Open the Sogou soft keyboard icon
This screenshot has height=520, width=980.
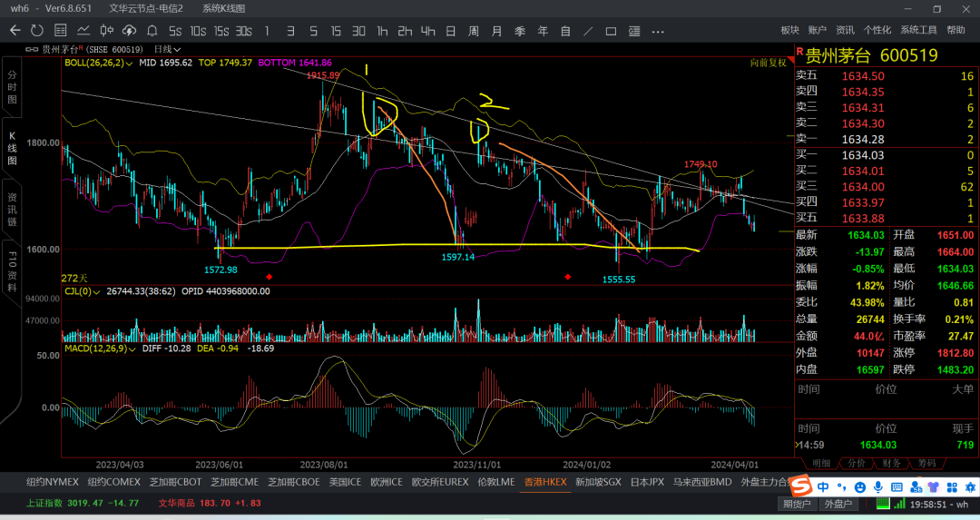(x=897, y=486)
